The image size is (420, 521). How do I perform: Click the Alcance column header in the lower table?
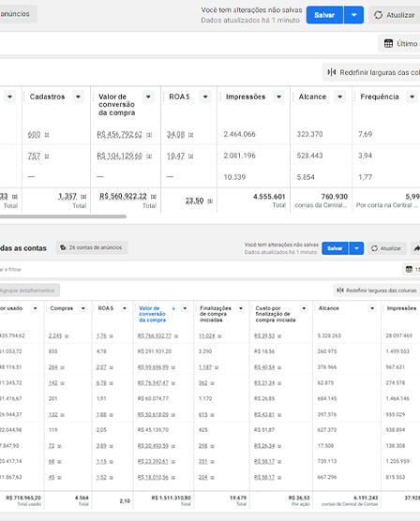329,308
